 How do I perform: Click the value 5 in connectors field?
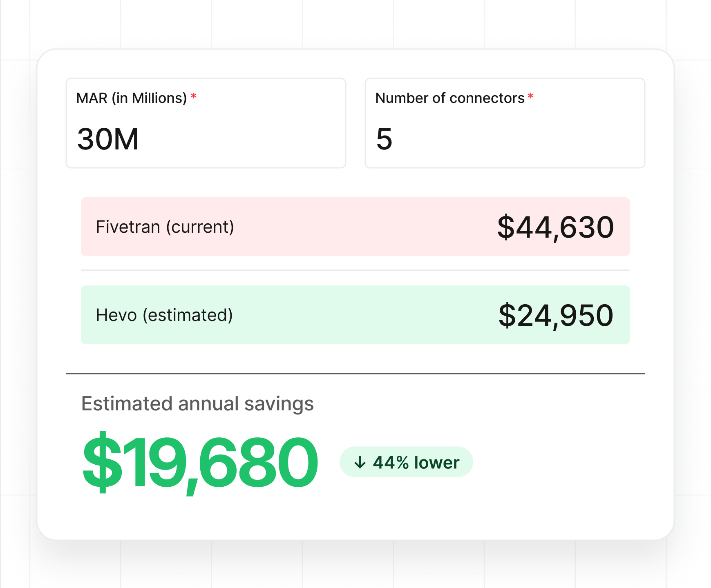coord(384,139)
